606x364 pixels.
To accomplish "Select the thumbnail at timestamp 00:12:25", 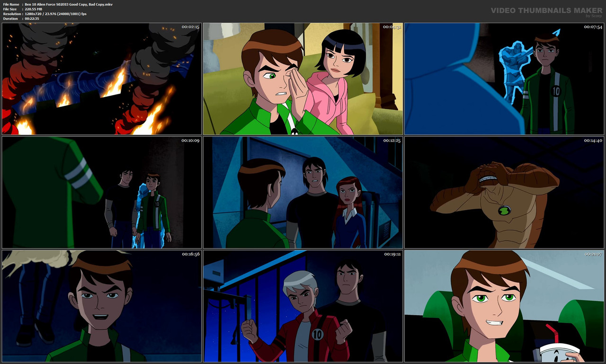I will (303, 192).
